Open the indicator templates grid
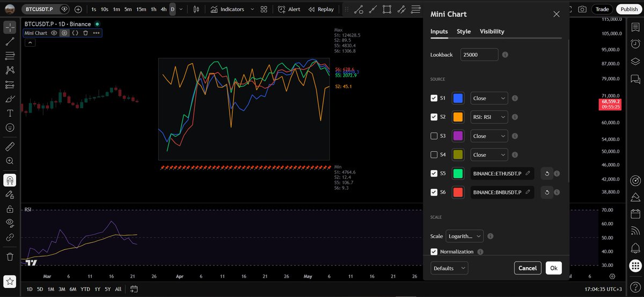 tap(264, 9)
